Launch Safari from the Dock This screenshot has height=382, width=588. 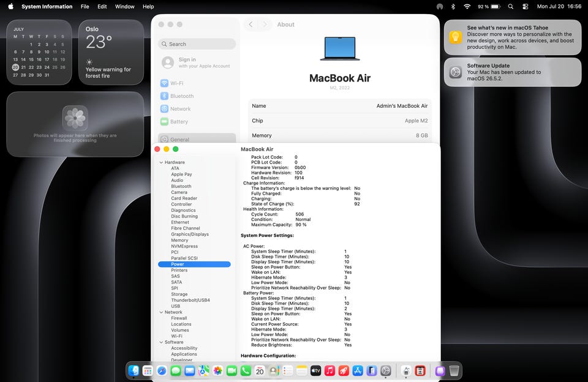[x=162, y=371]
